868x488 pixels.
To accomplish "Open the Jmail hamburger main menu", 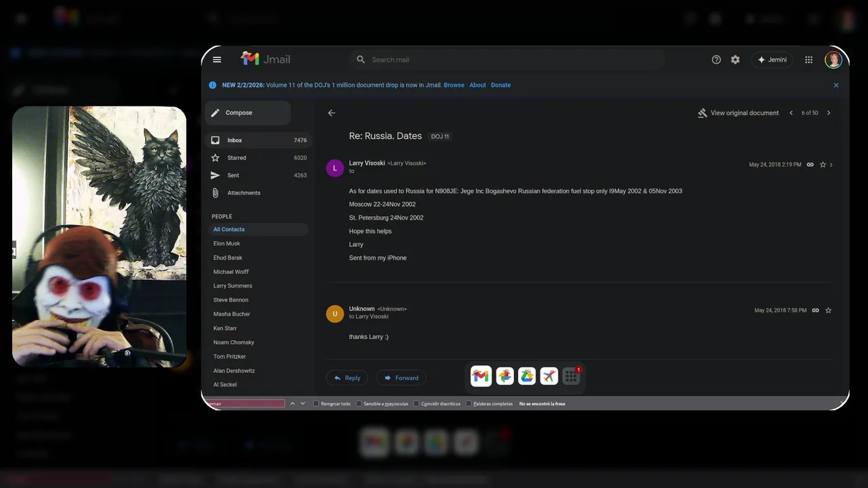I will pos(217,60).
